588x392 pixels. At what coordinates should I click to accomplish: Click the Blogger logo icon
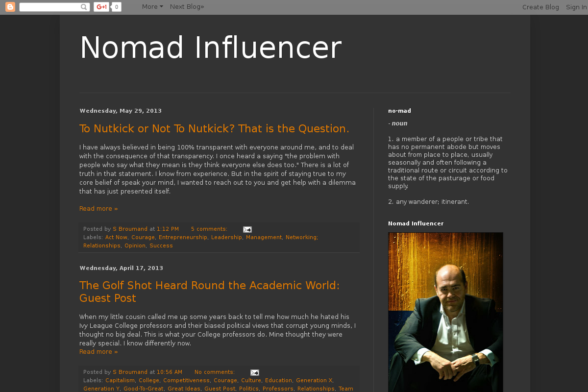(10, 7)
